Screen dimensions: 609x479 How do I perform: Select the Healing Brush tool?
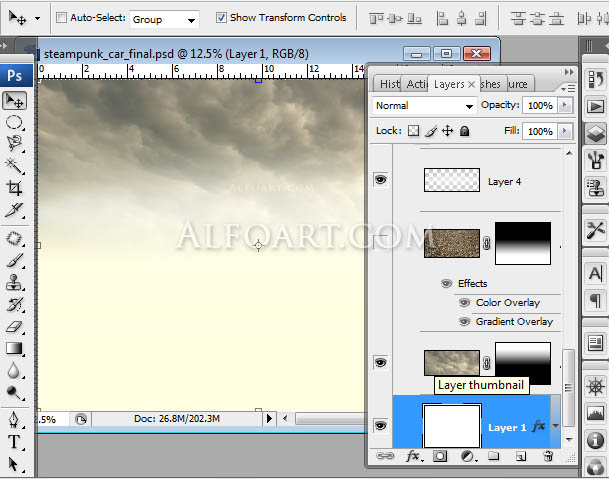tap(14, 239)
